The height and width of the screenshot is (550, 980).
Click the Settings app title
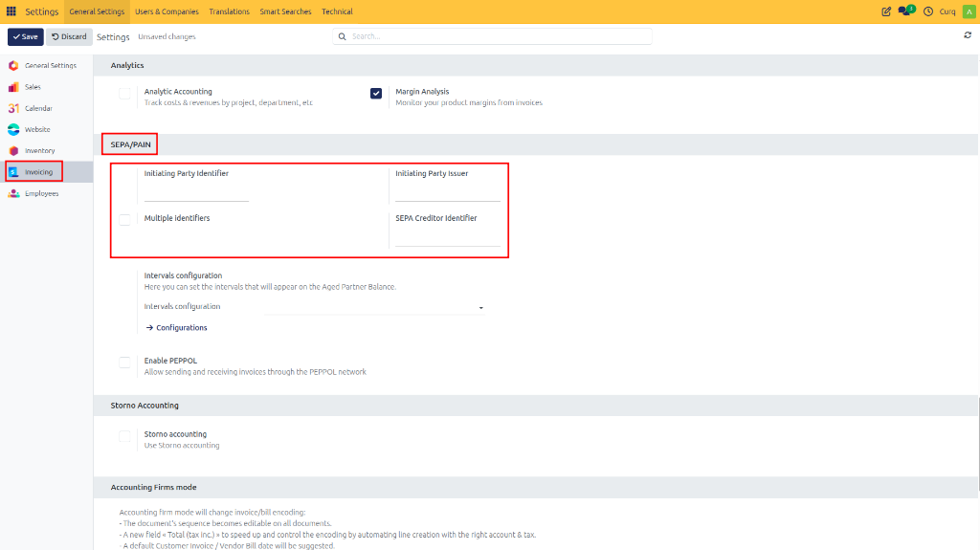pos(42,11)
